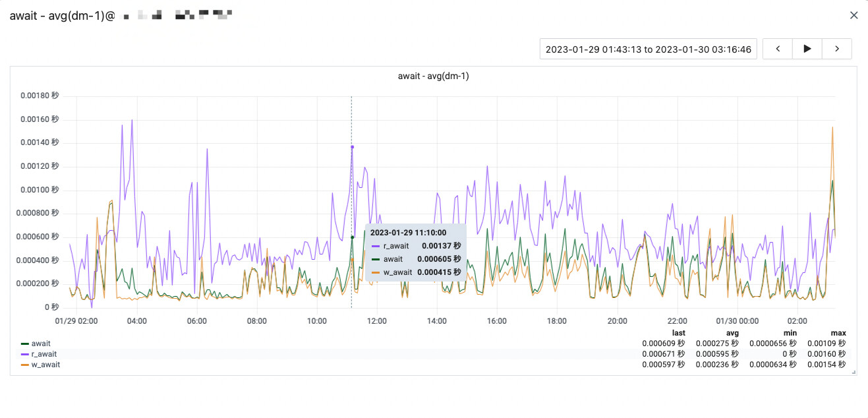The height and width of the screenshot is (418, 868).
Task: Click the r_await peak point at 11:10
Action: (352, 147)
